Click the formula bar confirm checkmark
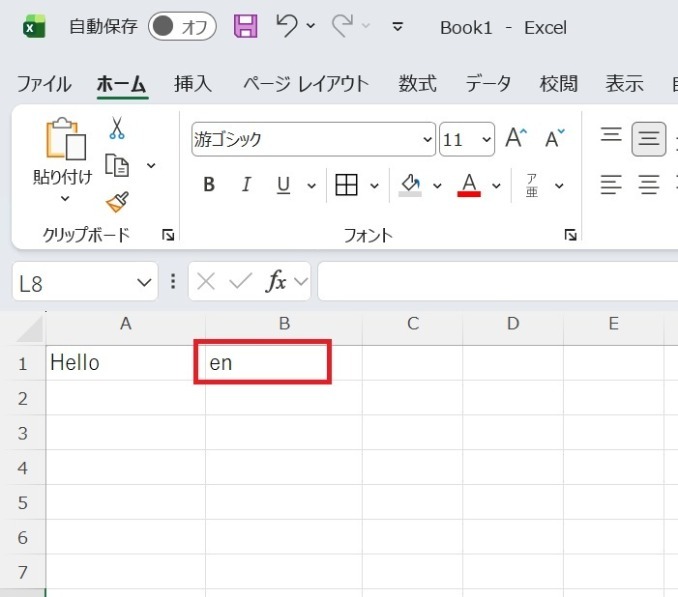 (240, 281)
